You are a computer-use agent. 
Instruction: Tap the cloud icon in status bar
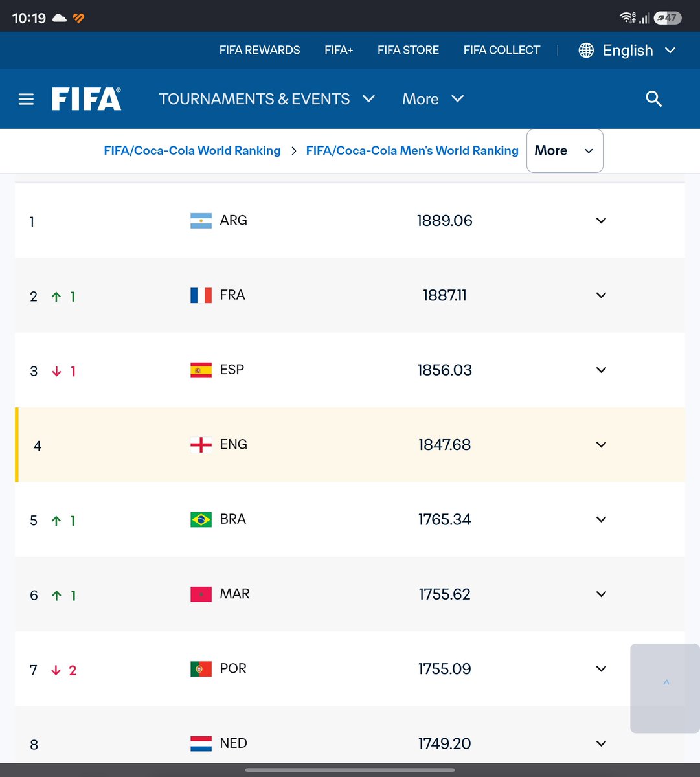pos(59,18)
